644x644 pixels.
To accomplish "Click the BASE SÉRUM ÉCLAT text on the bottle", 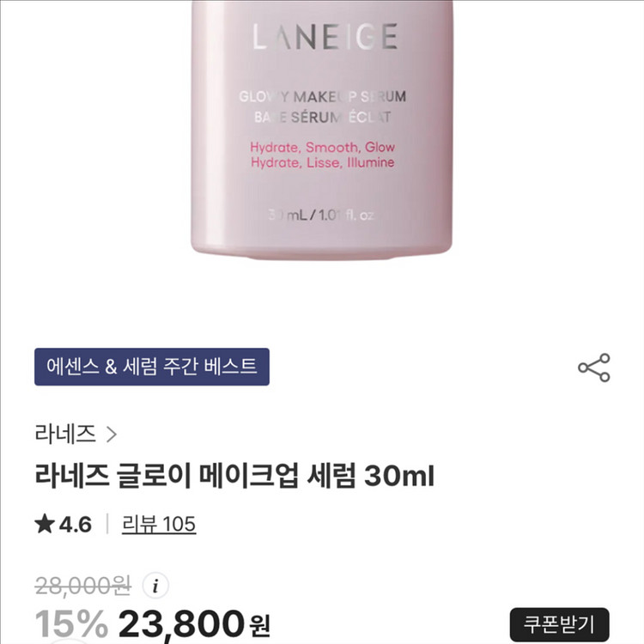I will click(x=322, y=118).
